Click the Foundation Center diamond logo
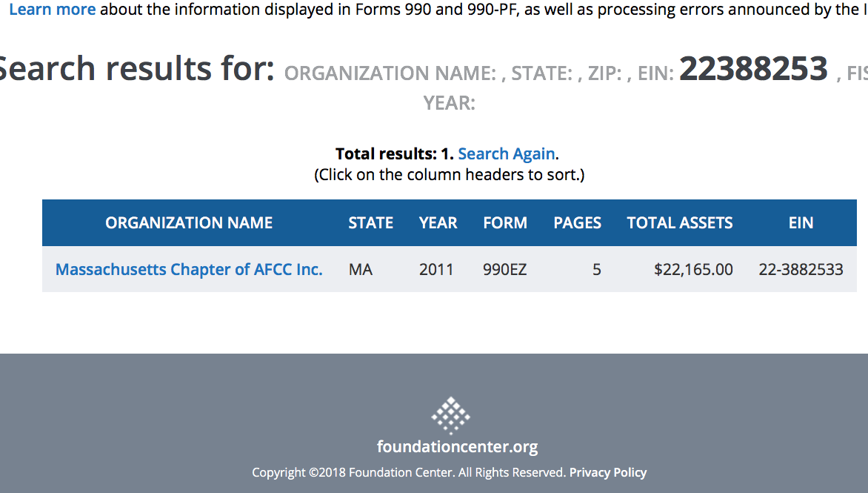The image size is (868, 493). tap(450, 415)
